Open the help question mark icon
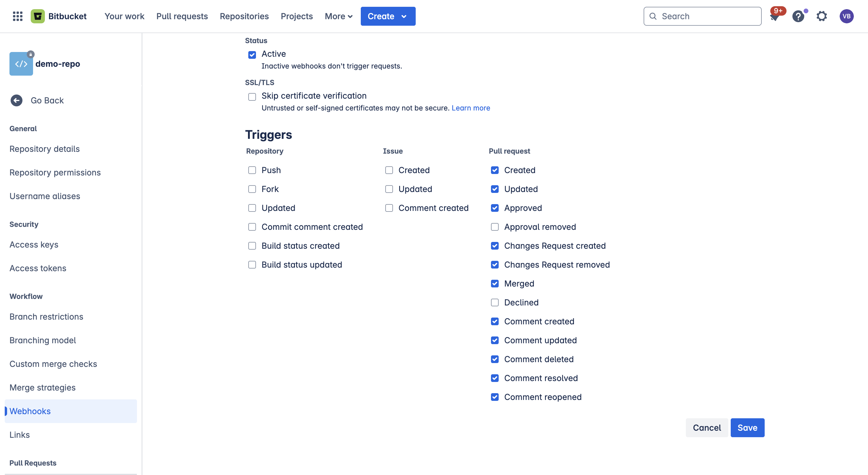The image size is (868, 475). tap(798, 16)
